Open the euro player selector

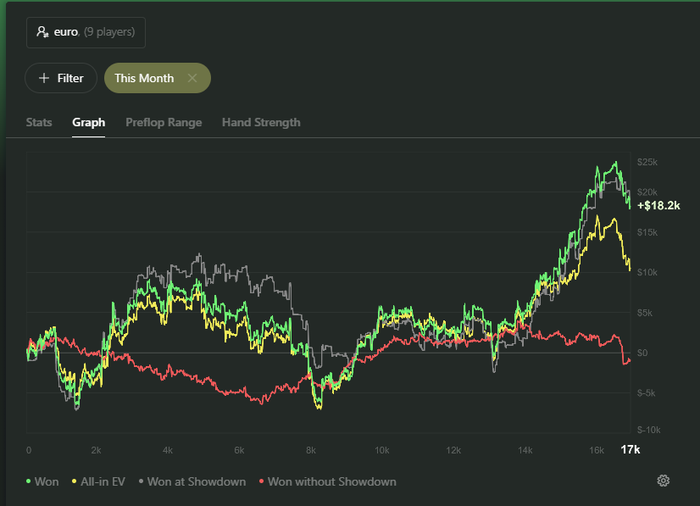tap(86, 32)
